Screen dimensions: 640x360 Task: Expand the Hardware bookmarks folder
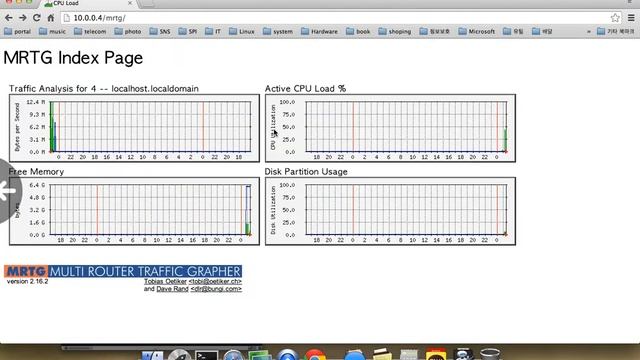[x=319, y=31]
